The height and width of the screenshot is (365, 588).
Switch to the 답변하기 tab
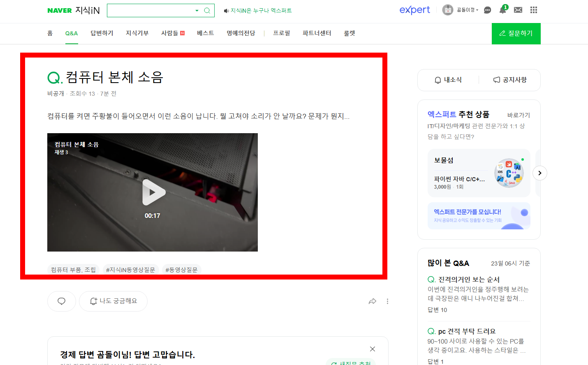click(x=102, y=33)
